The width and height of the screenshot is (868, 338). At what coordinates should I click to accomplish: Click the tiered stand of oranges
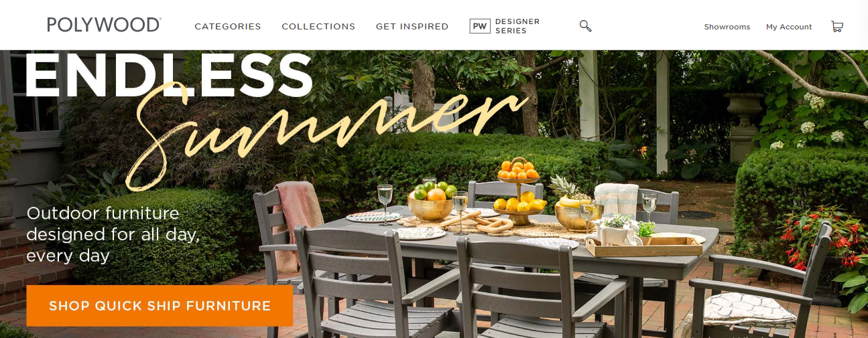click(518, 191)
